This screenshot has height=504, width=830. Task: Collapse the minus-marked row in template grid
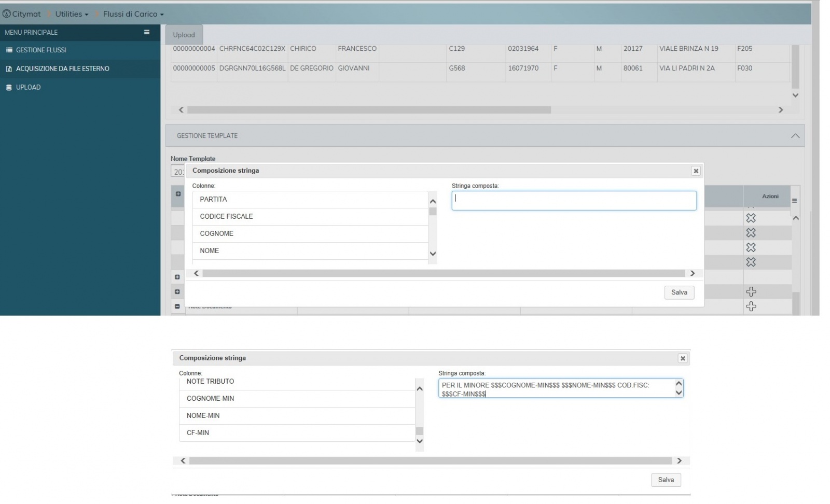coord(177,306)
